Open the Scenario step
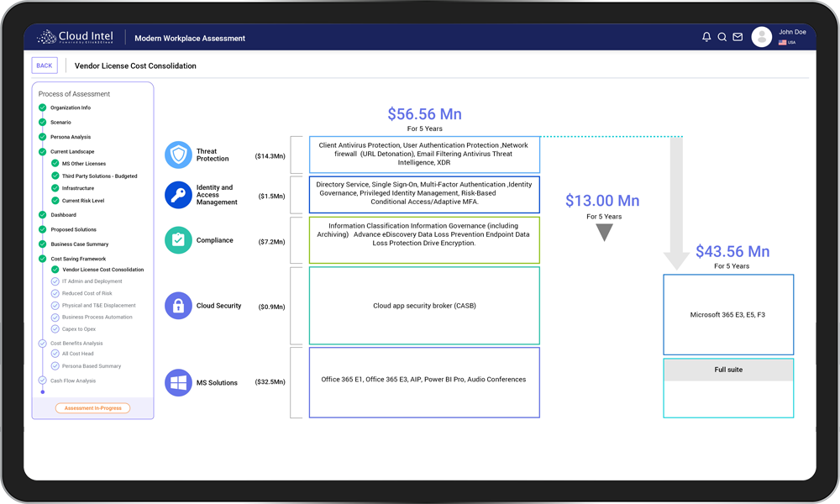 pos(60,122)
